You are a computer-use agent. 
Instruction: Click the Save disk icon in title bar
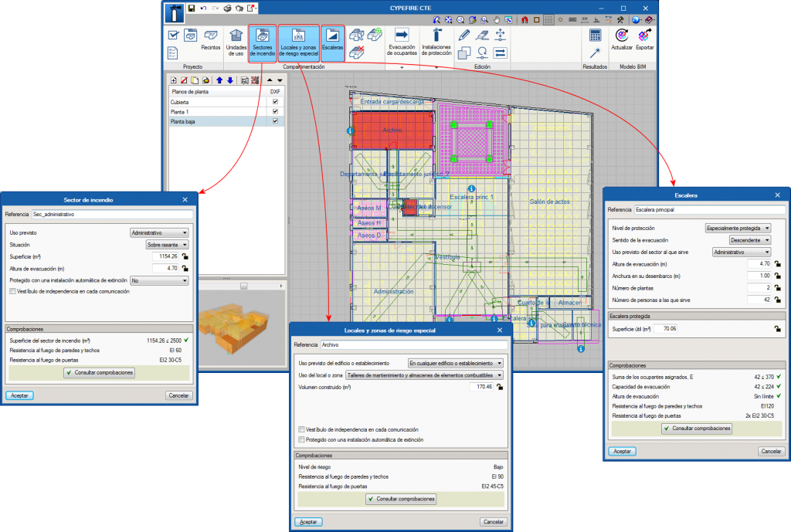pos(192,8)
